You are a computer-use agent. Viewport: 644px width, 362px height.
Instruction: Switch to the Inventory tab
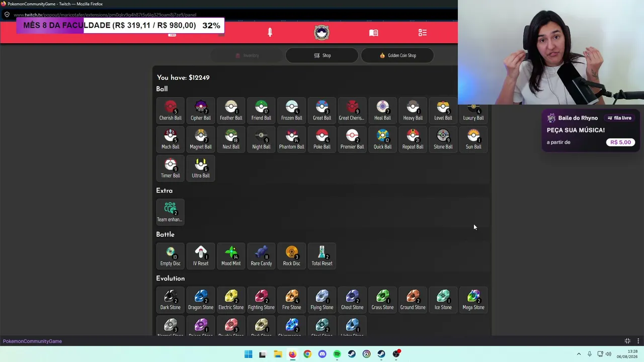pyautogui.click(x=247, y=55)
